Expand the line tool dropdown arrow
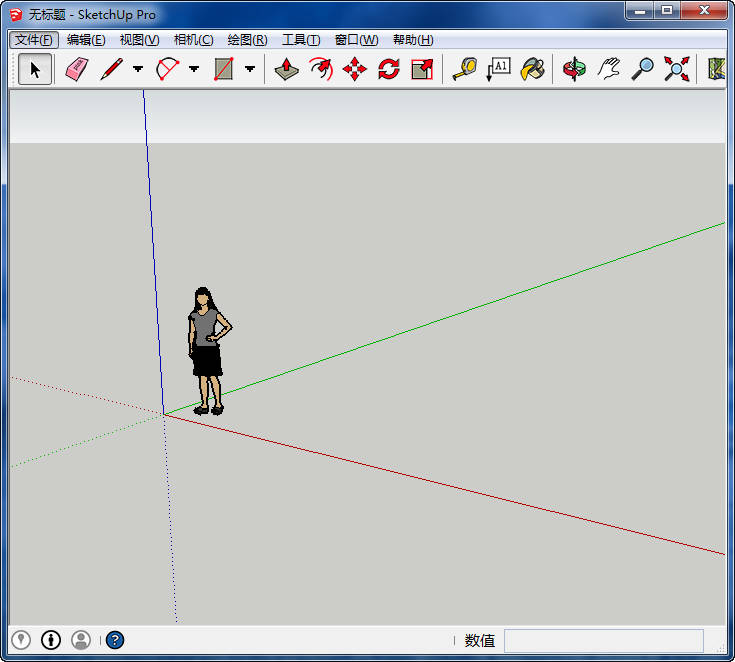This screenshot has height=662, width=735. coord(138,70)
